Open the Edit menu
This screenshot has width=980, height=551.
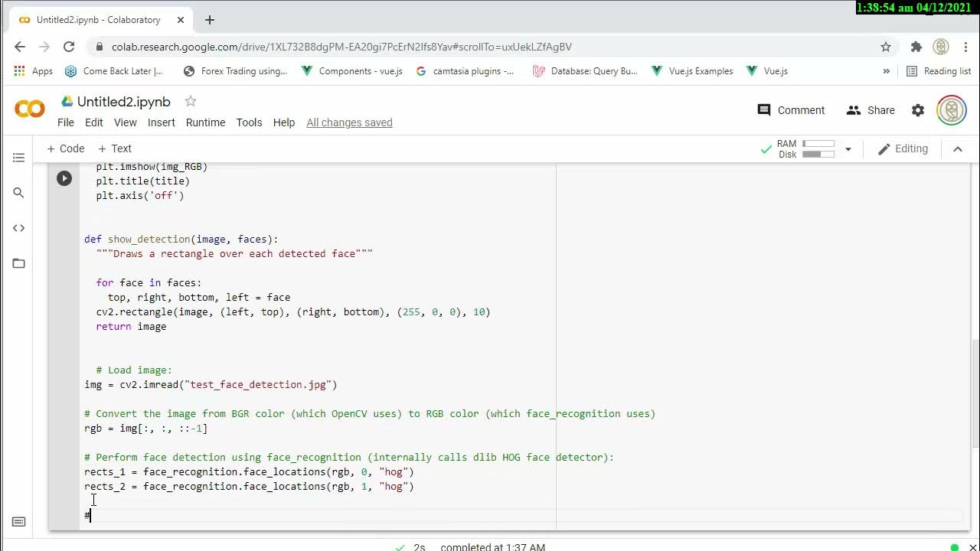pyautogui.click(x=93, y=122)
